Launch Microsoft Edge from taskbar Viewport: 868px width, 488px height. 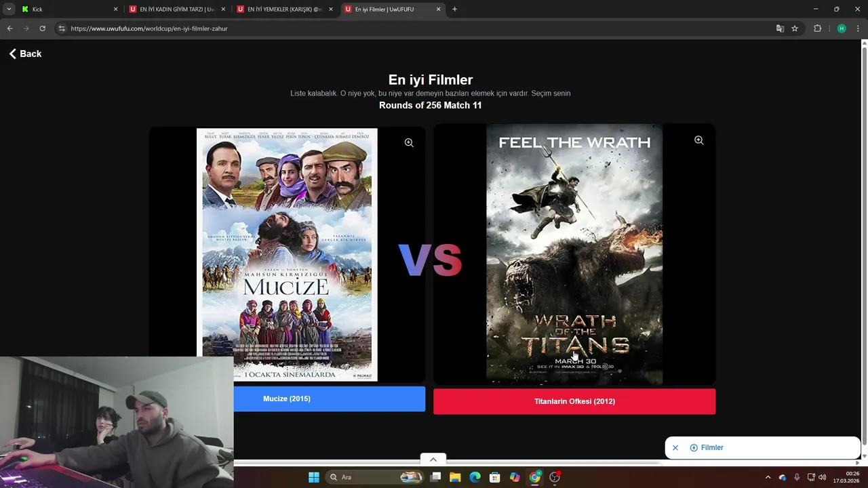[475, 477]
